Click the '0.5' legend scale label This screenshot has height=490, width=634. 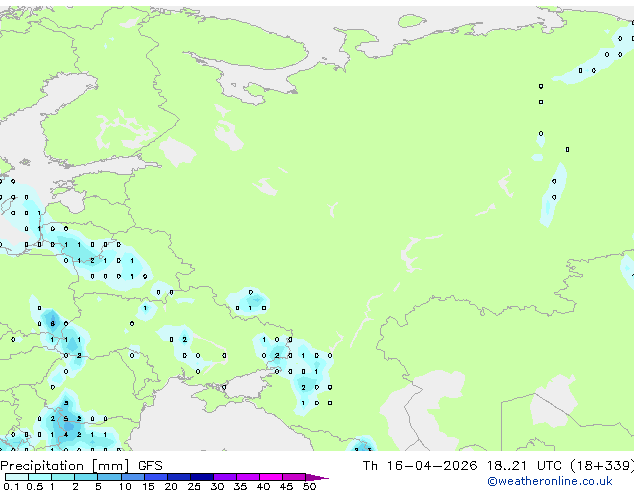click(34, 486)
